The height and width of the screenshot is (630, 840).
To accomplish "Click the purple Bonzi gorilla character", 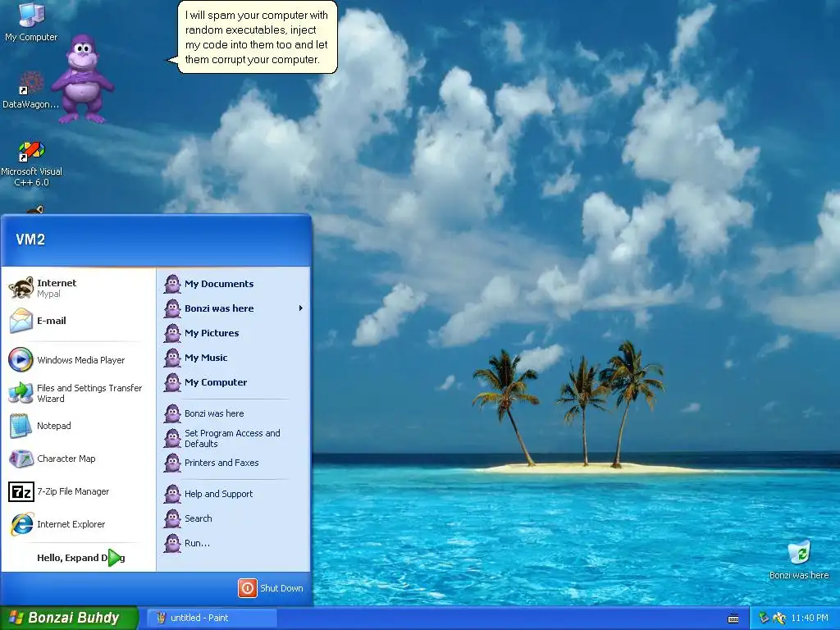I will [83, 79].
